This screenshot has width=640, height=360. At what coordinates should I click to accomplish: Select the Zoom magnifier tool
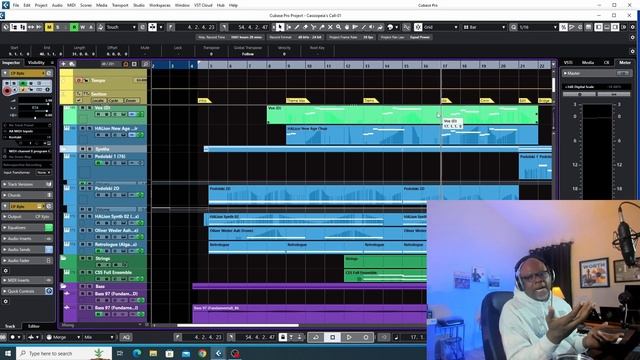338,27
